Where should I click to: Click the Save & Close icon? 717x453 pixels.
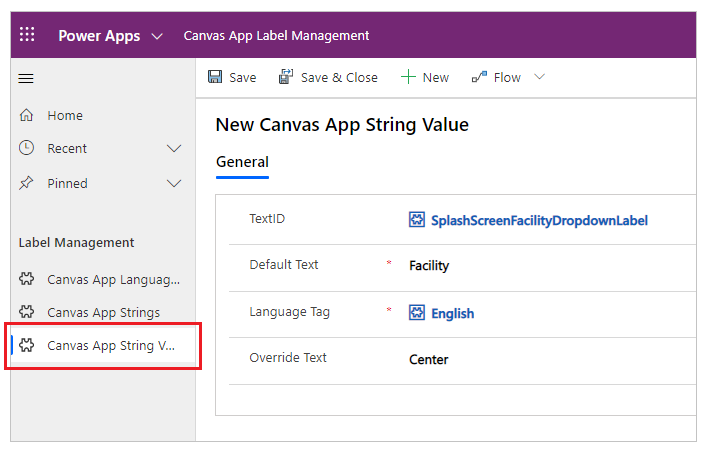click(x=286, y=77)
